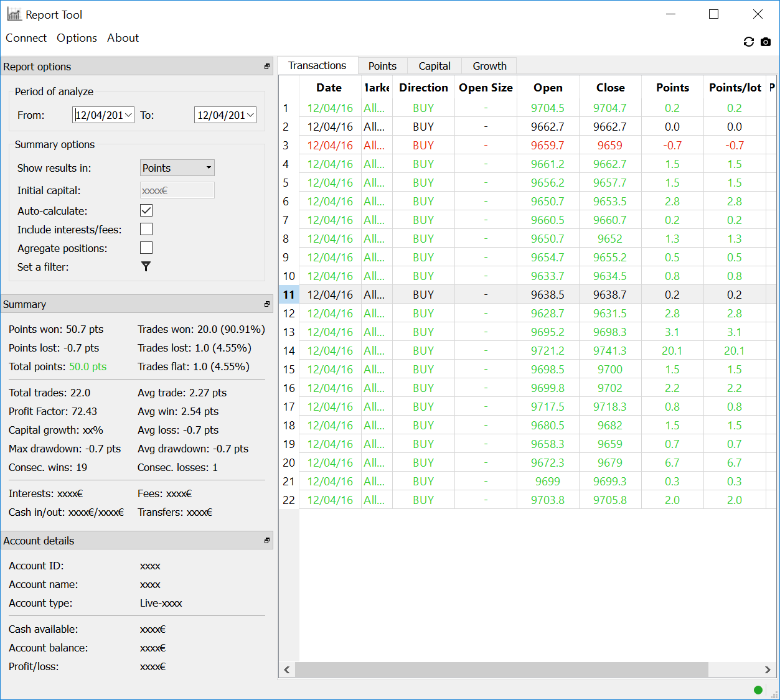The width and height of the screenshot is (780, 700).
Task: Click the horizontal scrollbar right arrow
Action: [768, 670]
